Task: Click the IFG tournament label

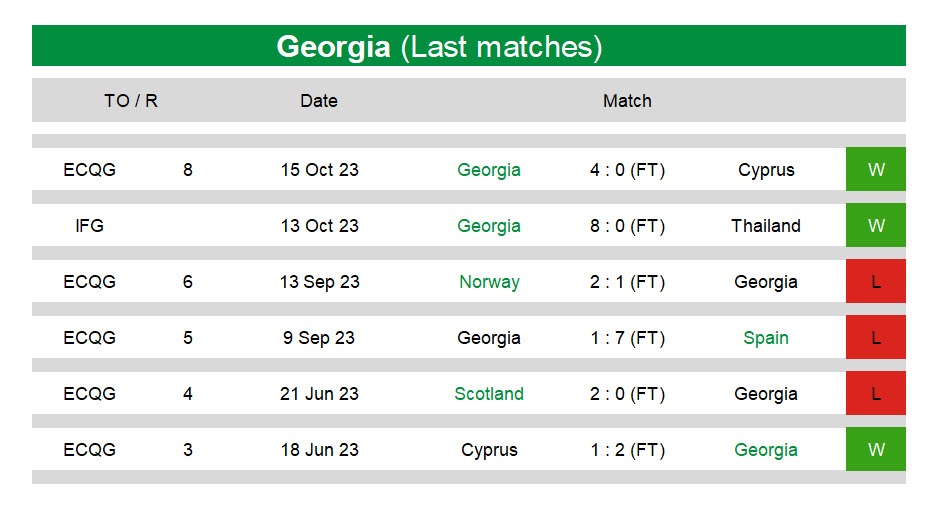Action: (89, 225)
